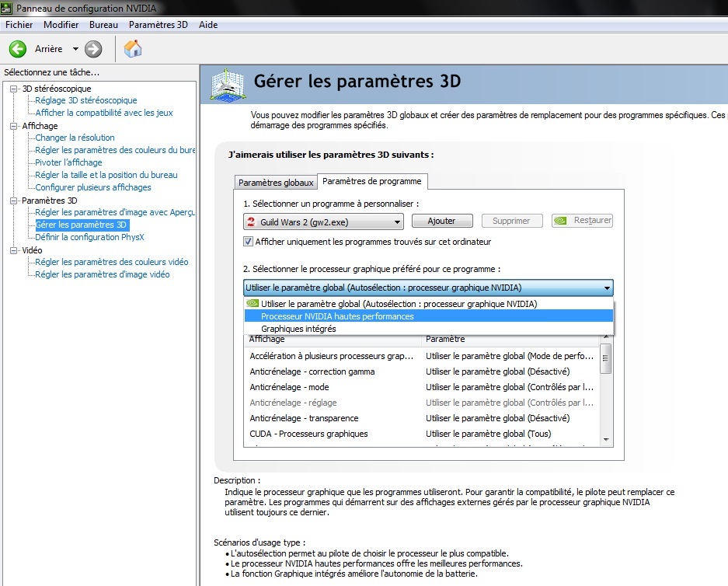728x586 pixels.
Task: Collapse the 3D stéréoscopique tree node
Action: pos(14,89)
